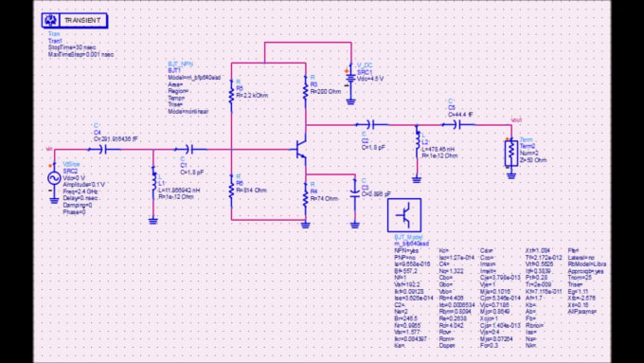Click the C=44.4 fF value label
This screenshot has width=644, height=363.
coord(461,115)
